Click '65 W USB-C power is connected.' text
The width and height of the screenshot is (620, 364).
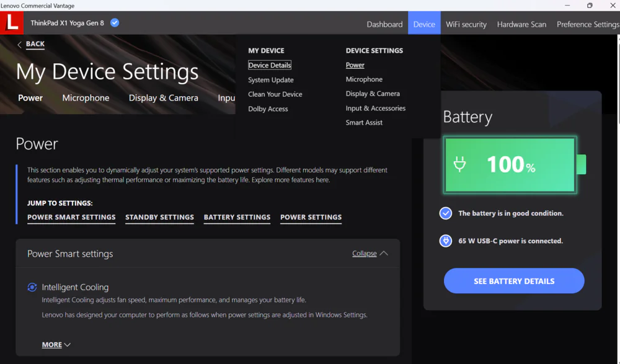[510, 241]
